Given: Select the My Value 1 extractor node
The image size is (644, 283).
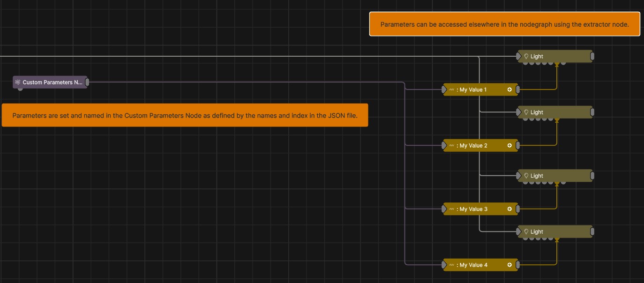Looking at the screenshot, I should [x=480, y=89].
